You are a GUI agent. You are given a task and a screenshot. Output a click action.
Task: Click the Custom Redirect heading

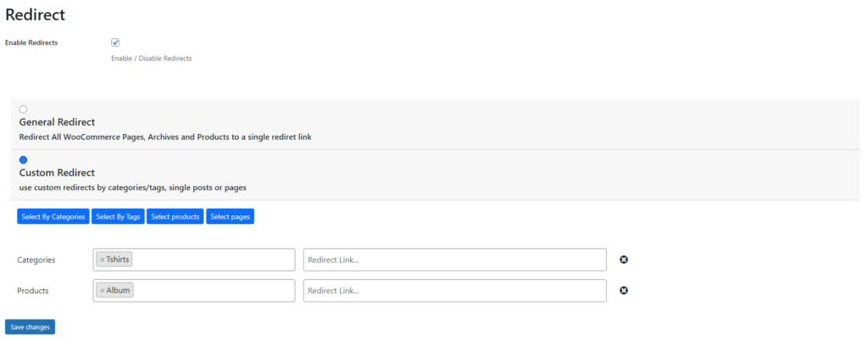point(57,173)
